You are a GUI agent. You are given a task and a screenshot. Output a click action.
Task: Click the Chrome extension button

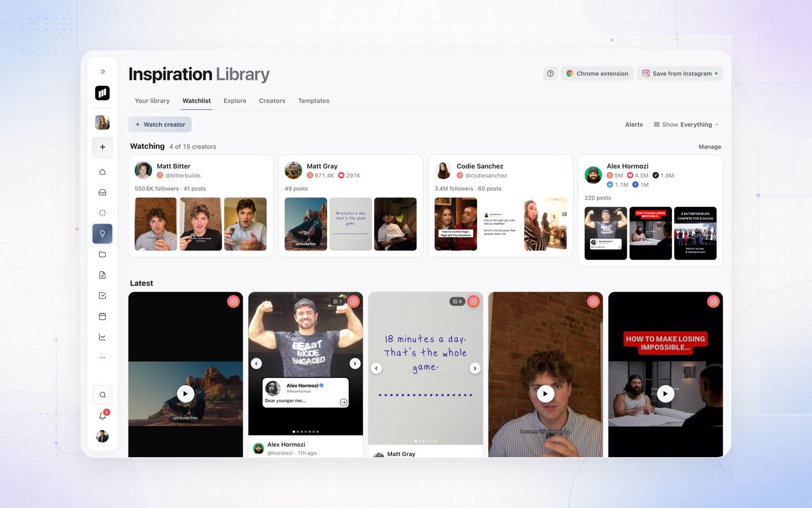(x=597, y=74)
